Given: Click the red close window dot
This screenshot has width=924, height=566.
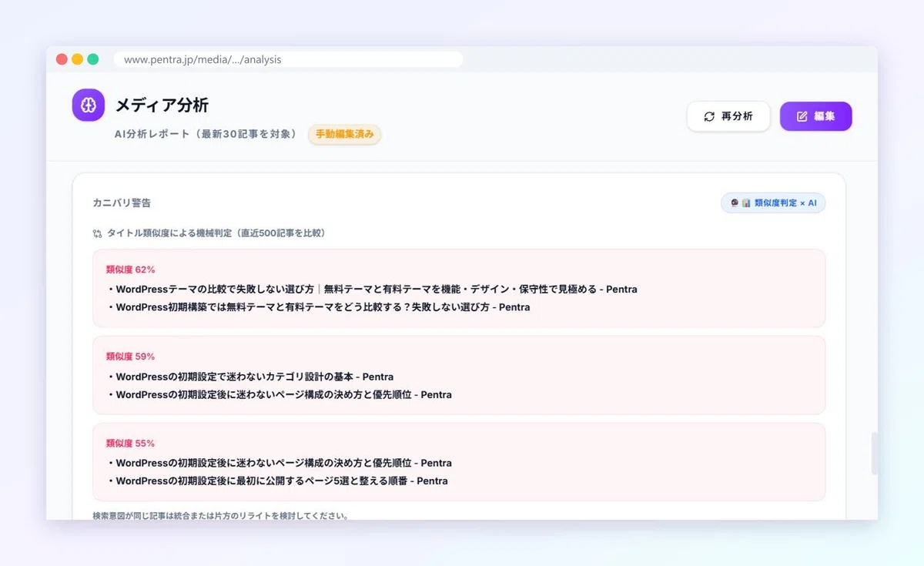Looking at the screenshot, I should pos(62,59).
